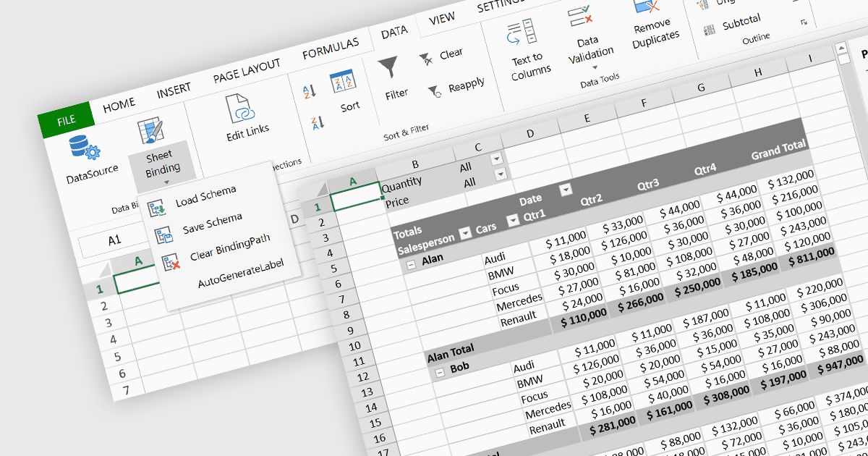Click the Edit Links icon
The width and height of the screenshot is (868, 456).
242,109
